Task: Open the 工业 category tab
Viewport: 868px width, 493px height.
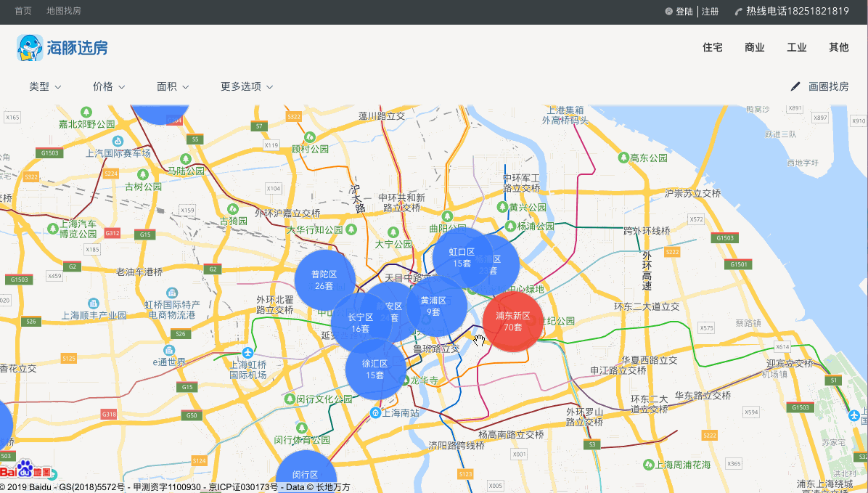Action: (x=797, y=48)
